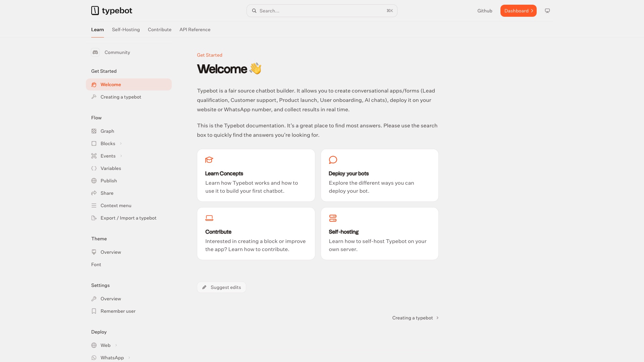Click the Publish globe icon
644x362 pixels.
(x=94, y=181)
